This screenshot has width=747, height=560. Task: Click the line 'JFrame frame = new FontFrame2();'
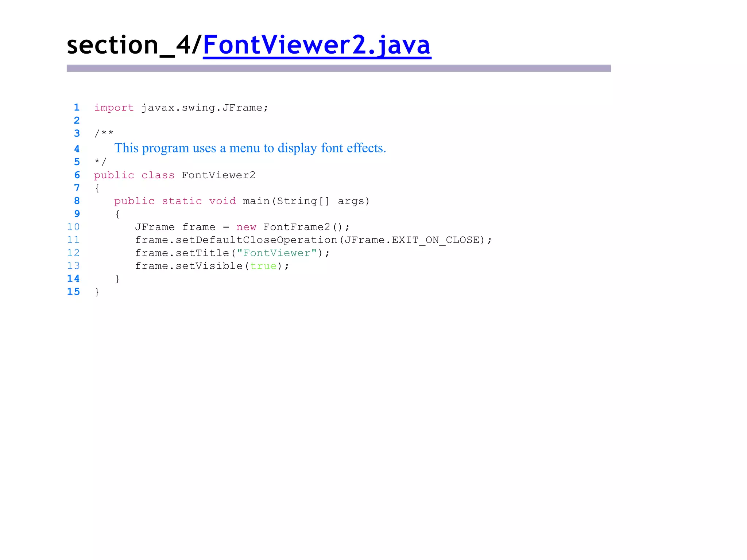[x=242, y=227]
